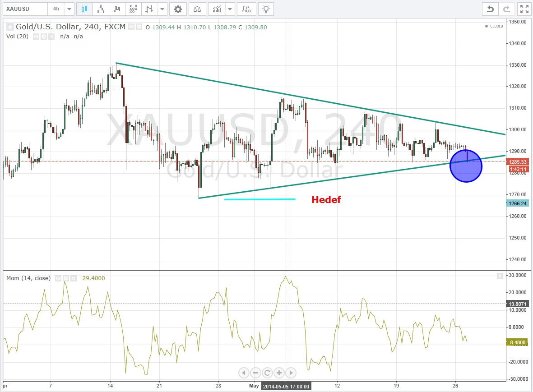Select the candlestick chart style
Screen dimensions: 533x392
coord(84,9)
